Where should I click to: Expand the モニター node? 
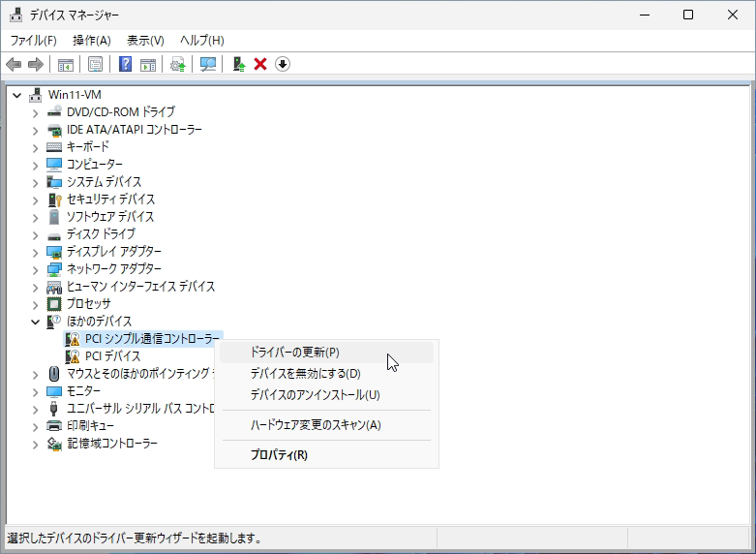(x=35, y=392)
